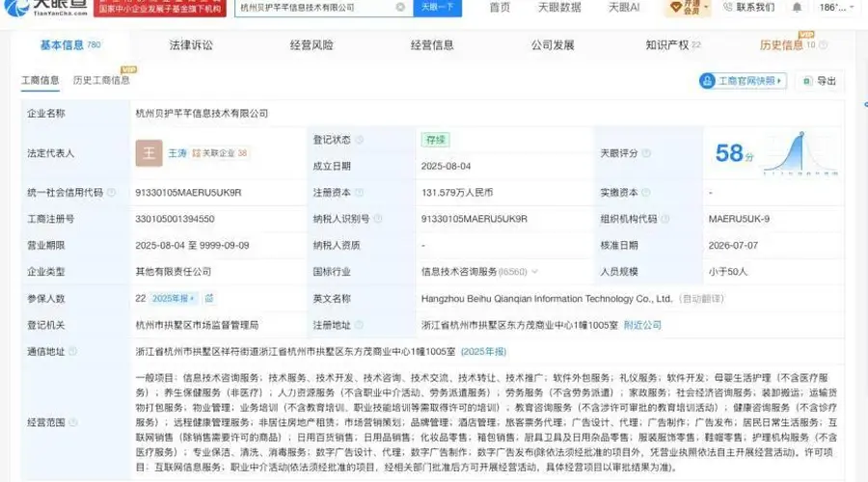Switch to the 经营风险 tab
Viewport: 868px width, 482px height.
click(312, 44)
